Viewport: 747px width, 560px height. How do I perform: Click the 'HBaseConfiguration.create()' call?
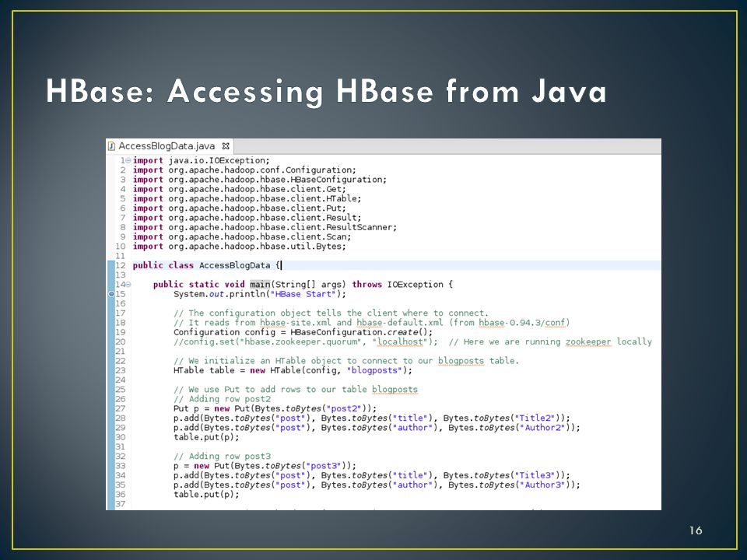coord(361,332)
